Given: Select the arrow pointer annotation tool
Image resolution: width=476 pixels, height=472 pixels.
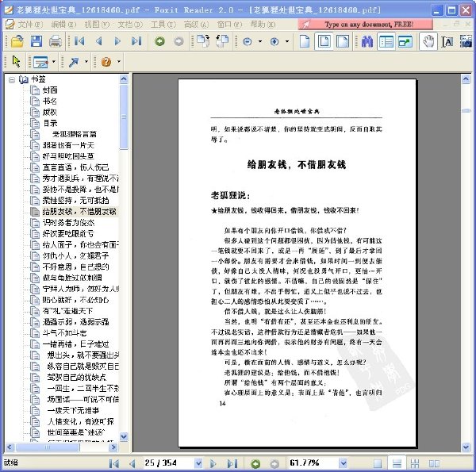Looking at the screenshot, I should tap(16, 62).
